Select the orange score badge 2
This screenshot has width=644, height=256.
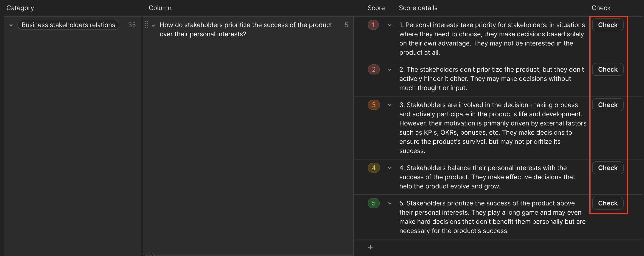(x=373, y=69)
